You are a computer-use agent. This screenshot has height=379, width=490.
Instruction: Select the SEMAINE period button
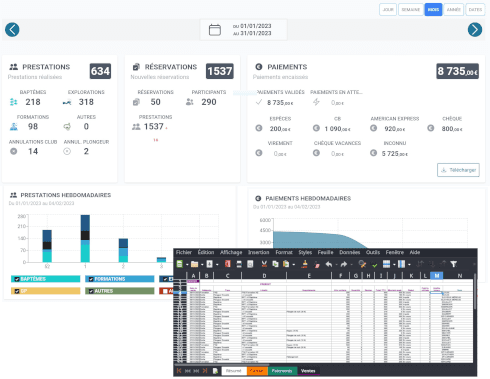pyautogui.click(x=411, y=10)
